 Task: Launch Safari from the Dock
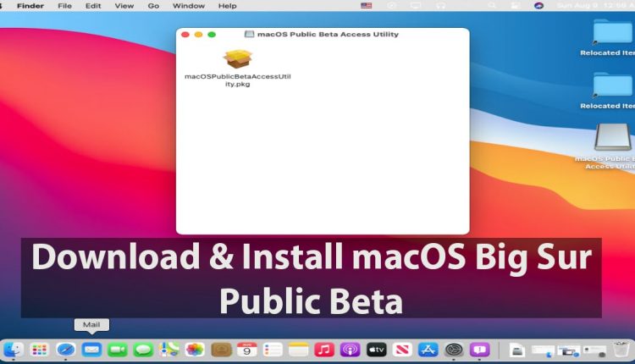tap(65, 350)
